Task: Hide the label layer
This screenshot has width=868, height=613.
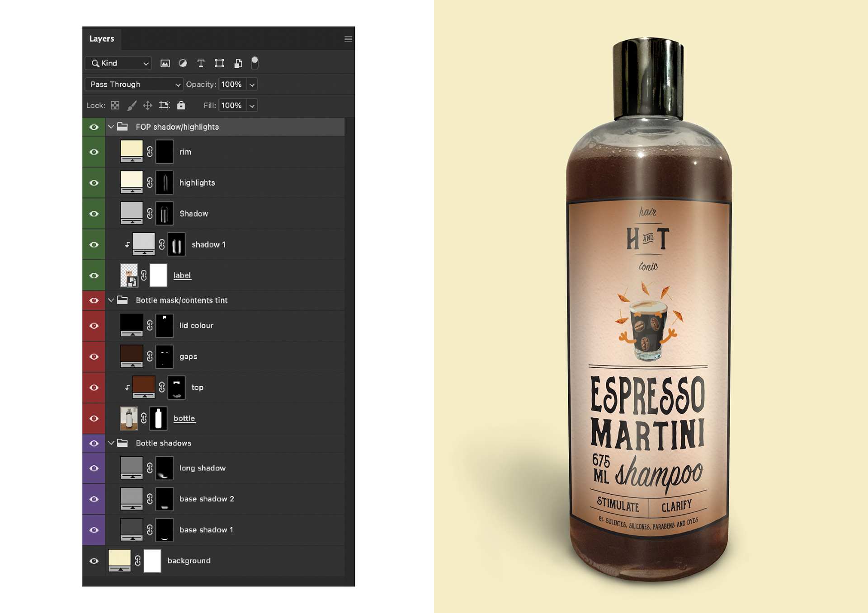Action: coord(94,276)
